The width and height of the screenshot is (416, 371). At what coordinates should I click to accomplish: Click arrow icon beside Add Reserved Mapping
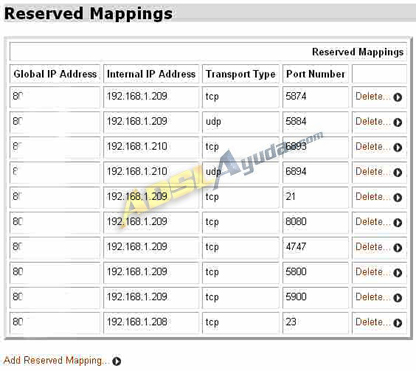pyautogui.click(x=117, y=361)
